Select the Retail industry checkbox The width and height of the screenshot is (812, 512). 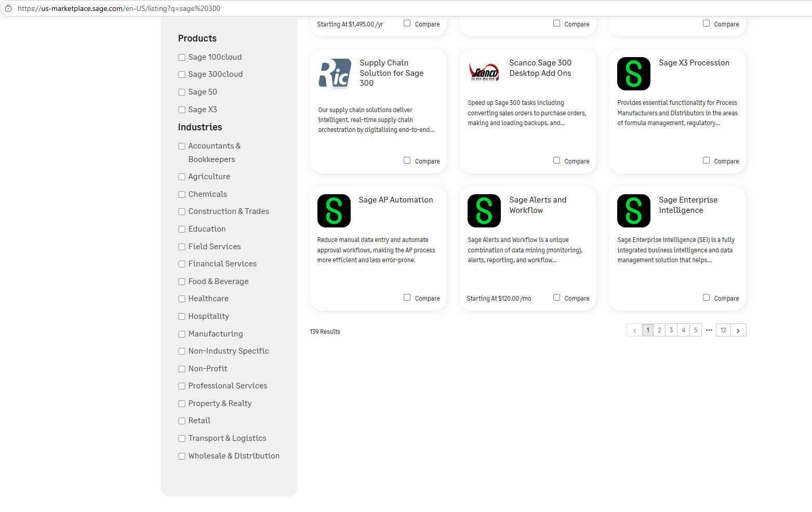tap(182, 421)
